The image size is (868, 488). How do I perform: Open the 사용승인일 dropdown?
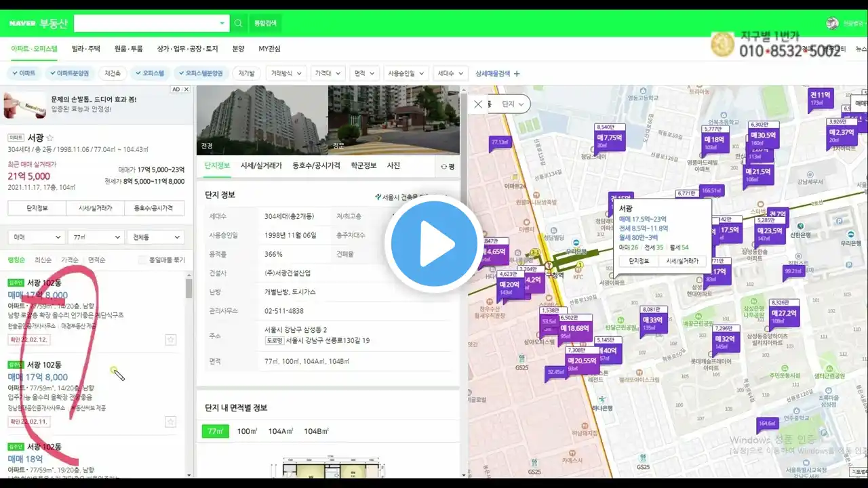[406, 73]
